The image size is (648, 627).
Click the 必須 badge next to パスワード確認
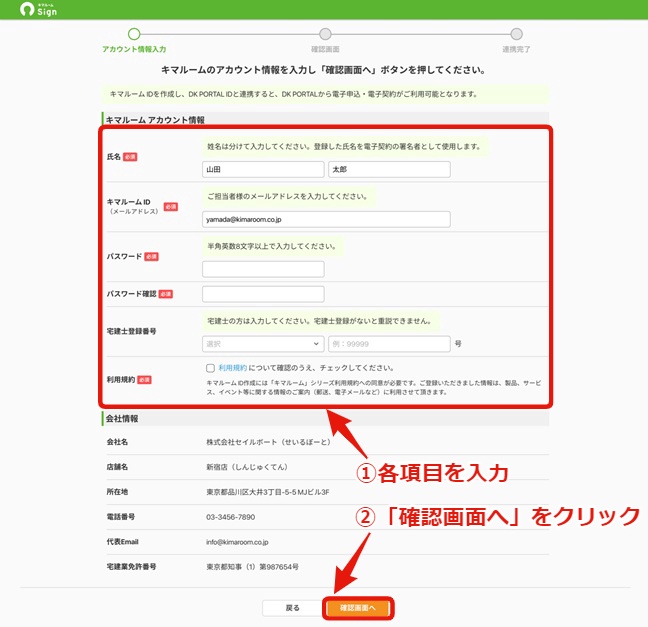pyautogui.click(x=165, y=294)
